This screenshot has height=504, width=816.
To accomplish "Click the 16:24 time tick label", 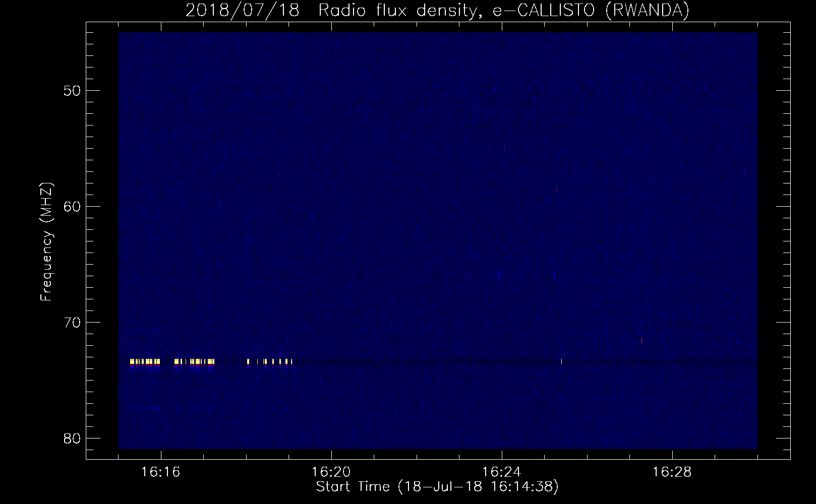I will coord(502,472).
